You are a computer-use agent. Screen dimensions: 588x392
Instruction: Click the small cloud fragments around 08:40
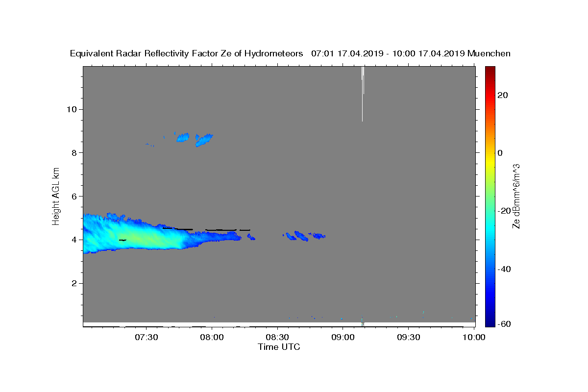tap(304, 236)
